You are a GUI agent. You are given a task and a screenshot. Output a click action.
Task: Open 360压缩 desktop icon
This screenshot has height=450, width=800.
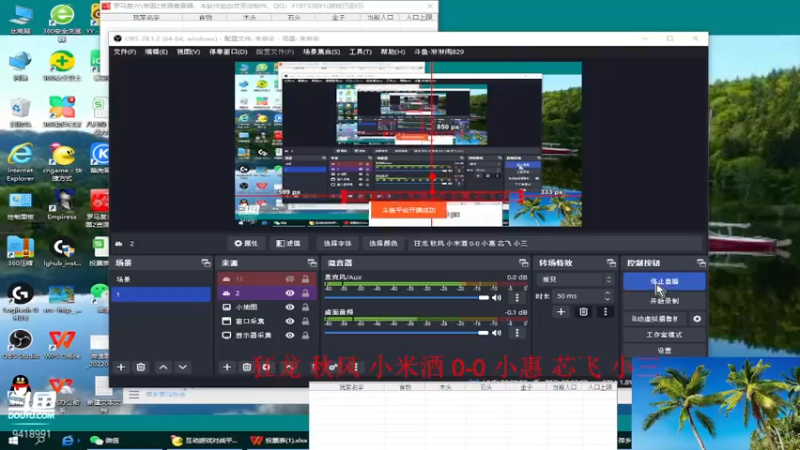tap(20, 251)
